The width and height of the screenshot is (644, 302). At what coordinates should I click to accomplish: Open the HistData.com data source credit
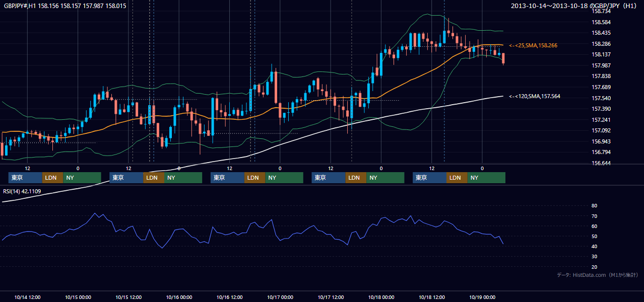click(597, 275)
